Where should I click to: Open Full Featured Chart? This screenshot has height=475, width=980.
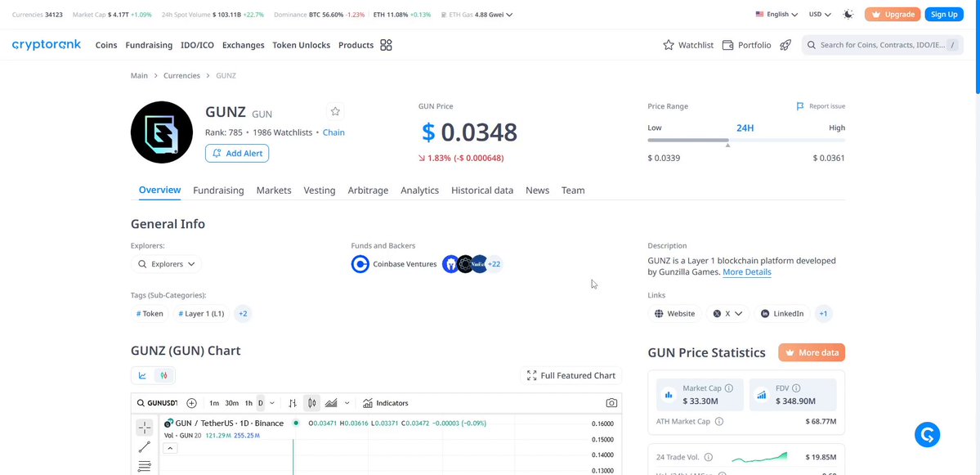pos(571,375)
